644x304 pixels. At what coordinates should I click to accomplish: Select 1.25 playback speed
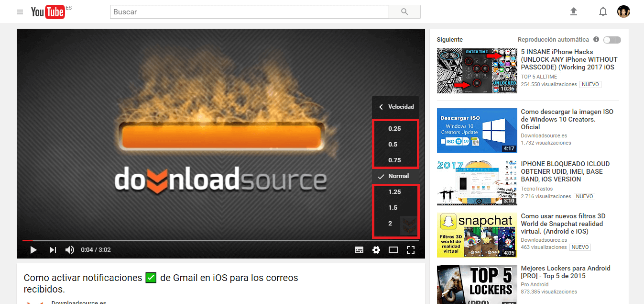pos(395,192)
